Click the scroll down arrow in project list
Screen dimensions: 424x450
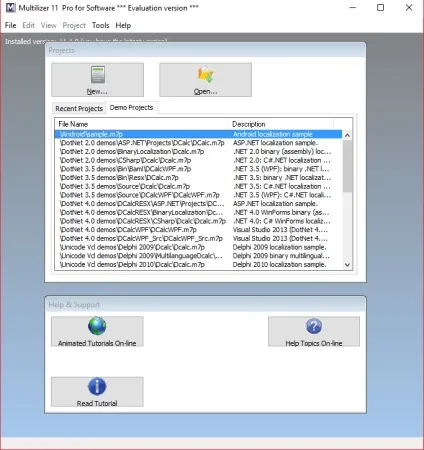point(347,265)
